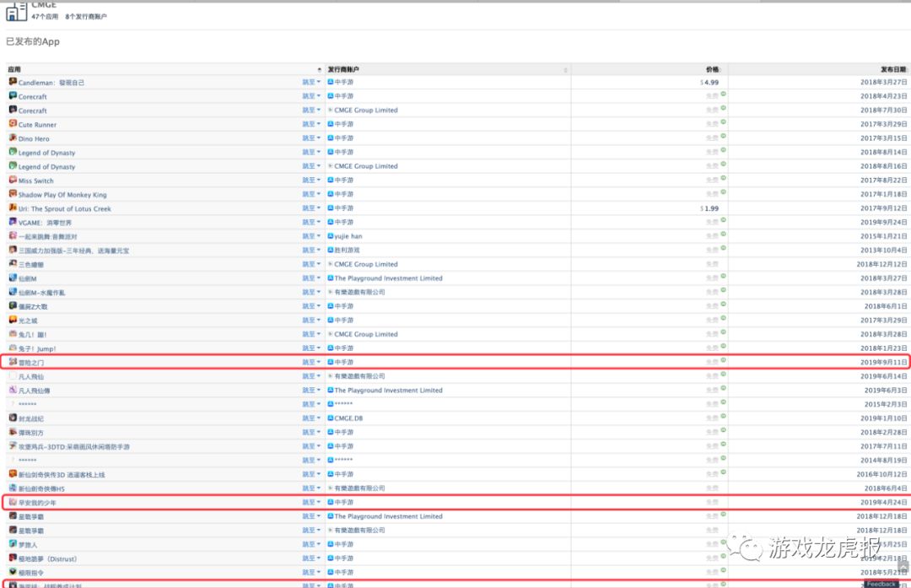Click the CMGE publisher building icon

[16, 11]
